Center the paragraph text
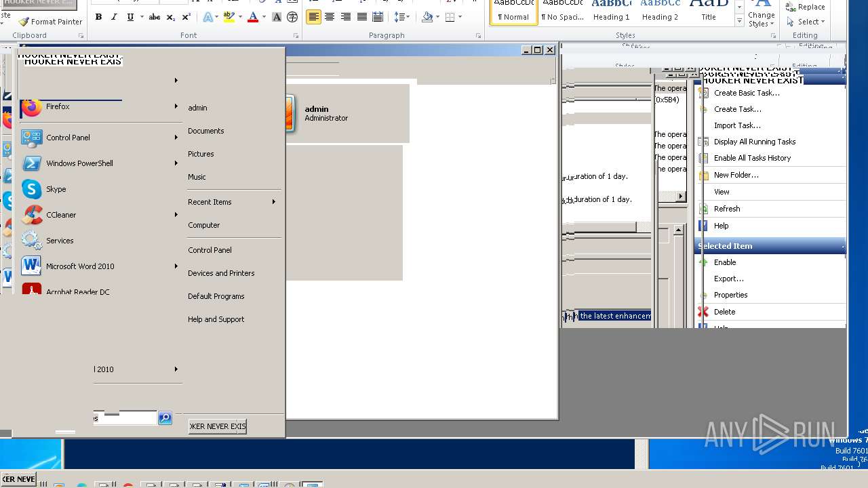The image size is (868, 488). [330, 17]
